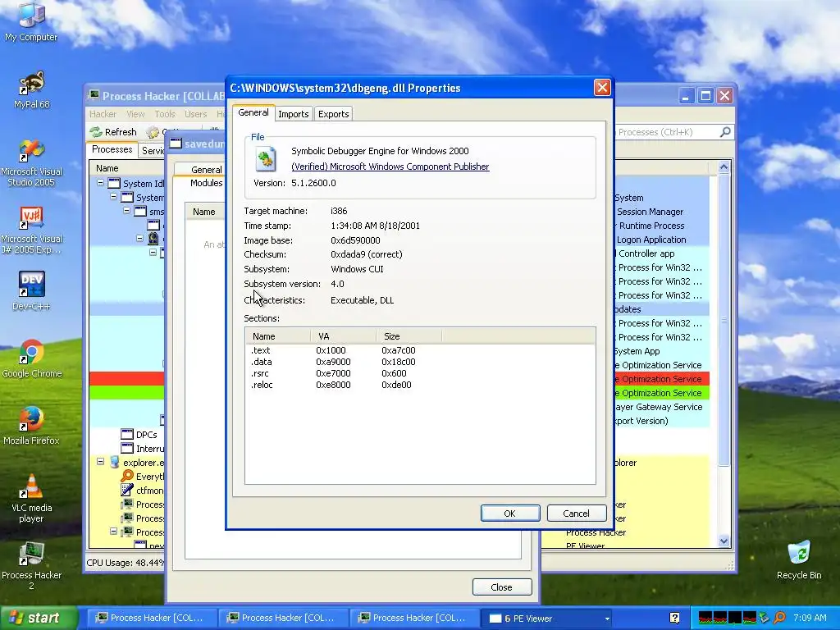Sort sections by Size column header

point(409,336)
